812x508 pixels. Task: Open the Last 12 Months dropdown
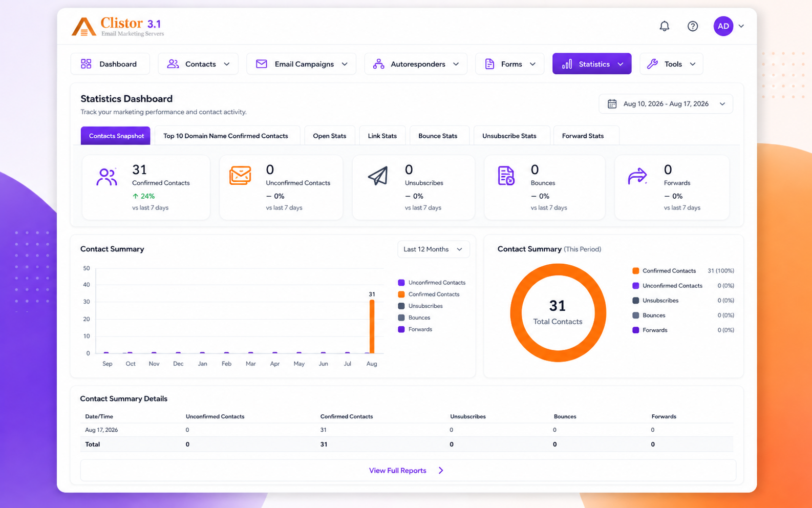tap(433, 249)
